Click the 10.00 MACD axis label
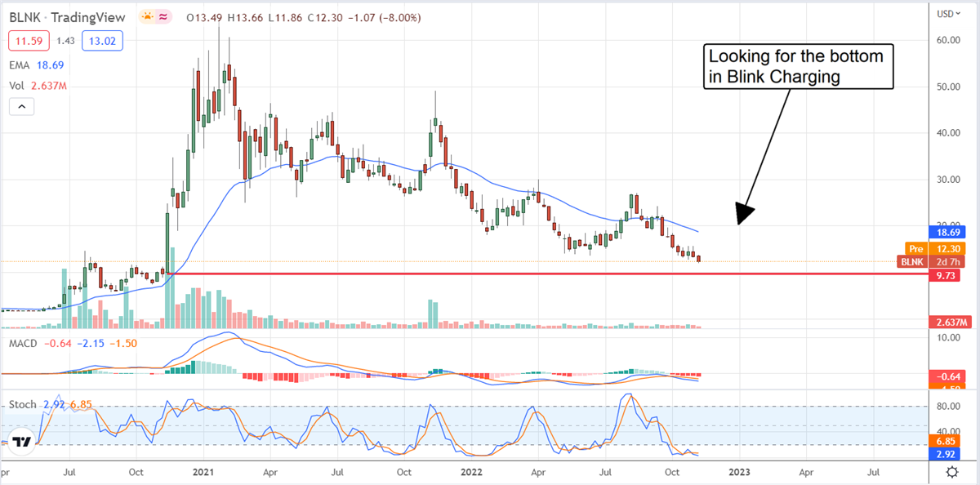 pos(947,336)
